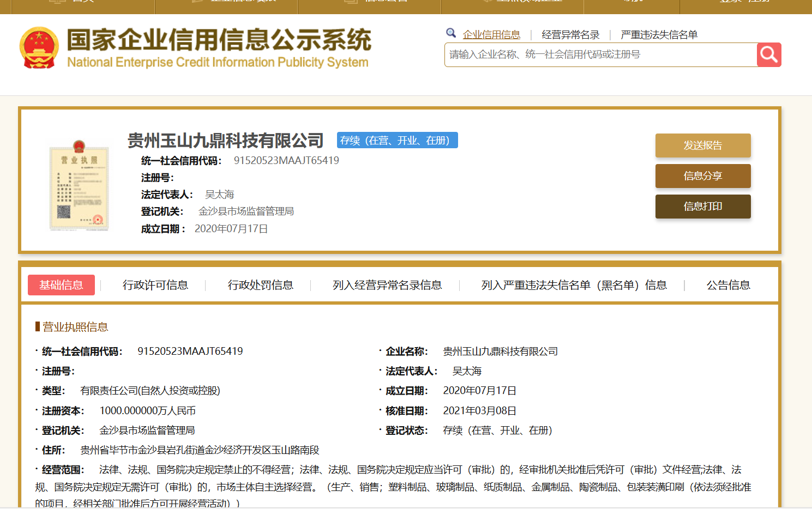Click the registered capital 1000.000000万人民币
Screen dimensions: 812x509
click(147, 411)
